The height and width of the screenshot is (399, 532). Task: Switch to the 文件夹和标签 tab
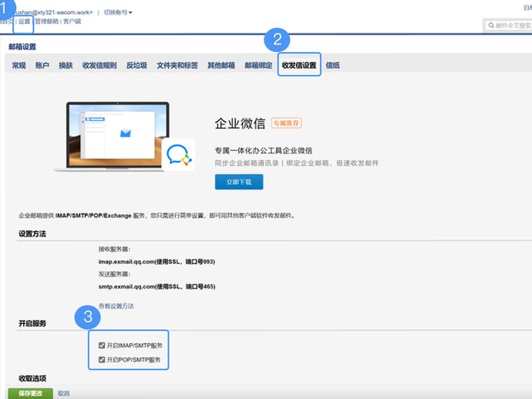click(177, 65)
